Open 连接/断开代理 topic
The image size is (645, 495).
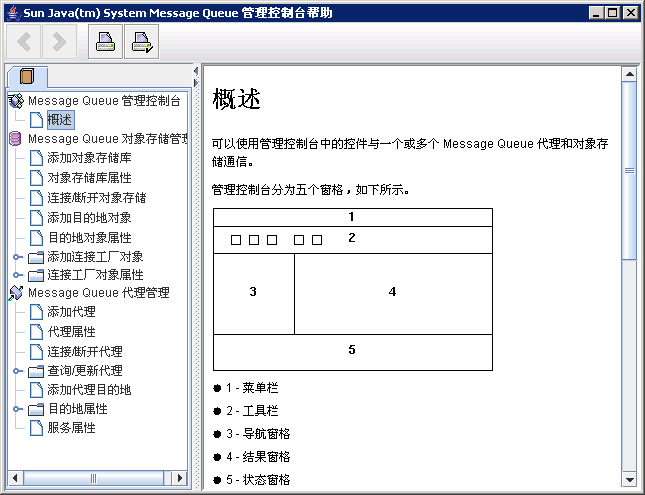click(85, 351)
